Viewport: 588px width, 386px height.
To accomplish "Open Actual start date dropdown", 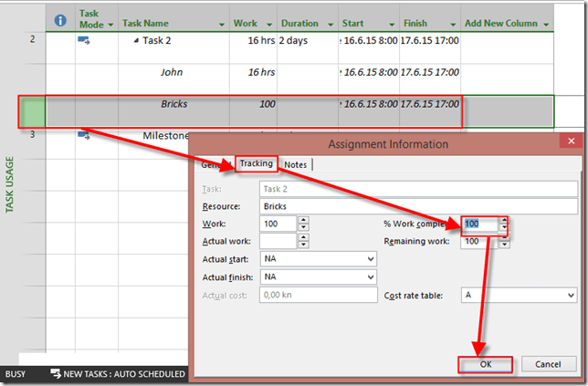I will point(369,259).
